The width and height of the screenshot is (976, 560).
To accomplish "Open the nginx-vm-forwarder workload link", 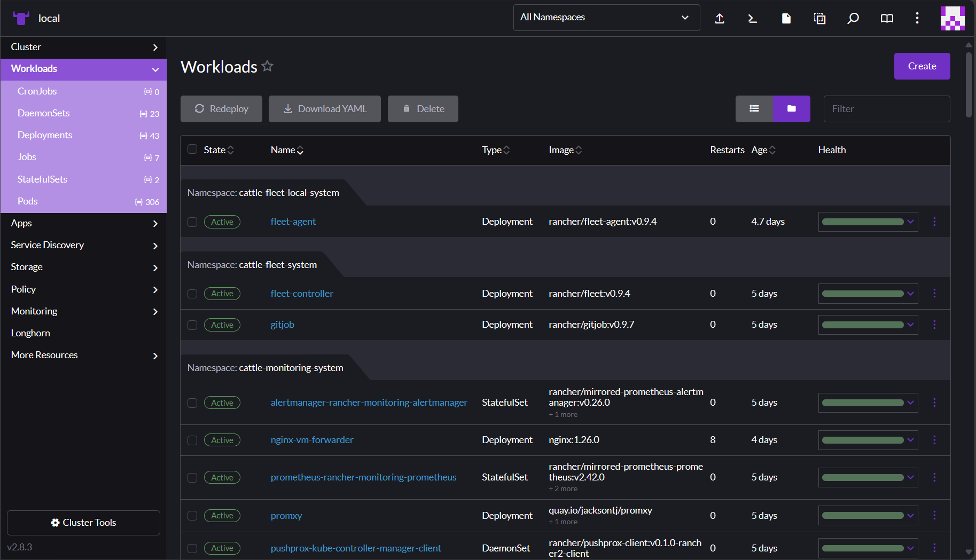I will tap(311, 440).
